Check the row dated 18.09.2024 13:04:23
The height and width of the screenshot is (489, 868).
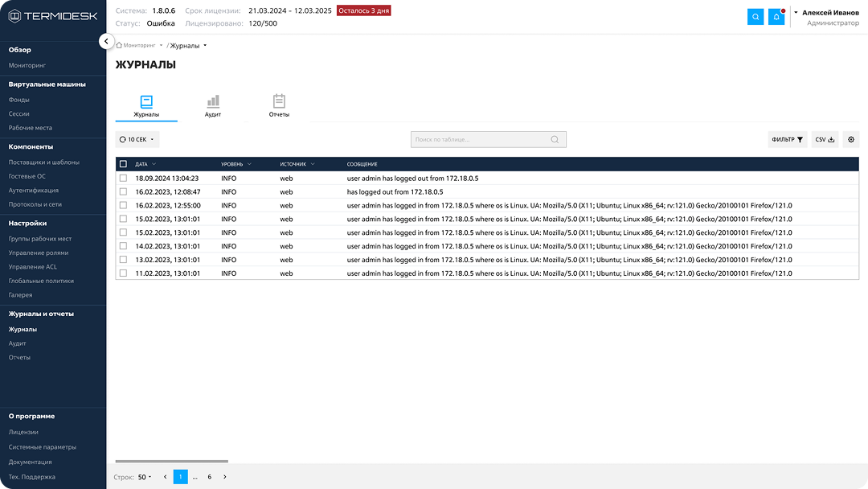[123, 178]
